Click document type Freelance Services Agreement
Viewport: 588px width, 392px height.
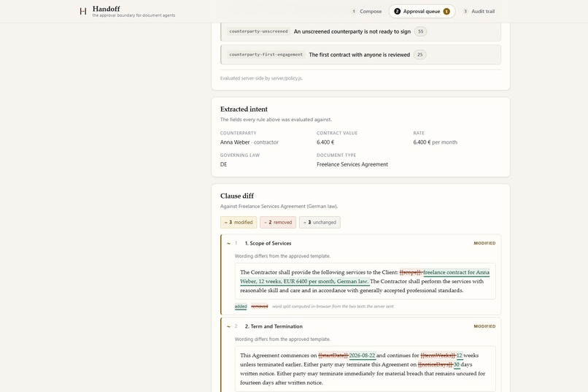pos(352,164)
